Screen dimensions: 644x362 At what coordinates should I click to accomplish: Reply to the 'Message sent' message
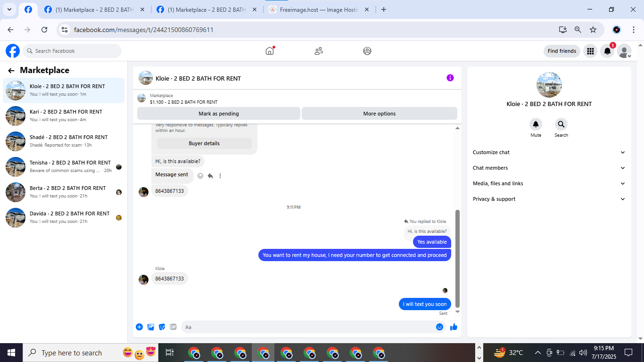(210, 176)
